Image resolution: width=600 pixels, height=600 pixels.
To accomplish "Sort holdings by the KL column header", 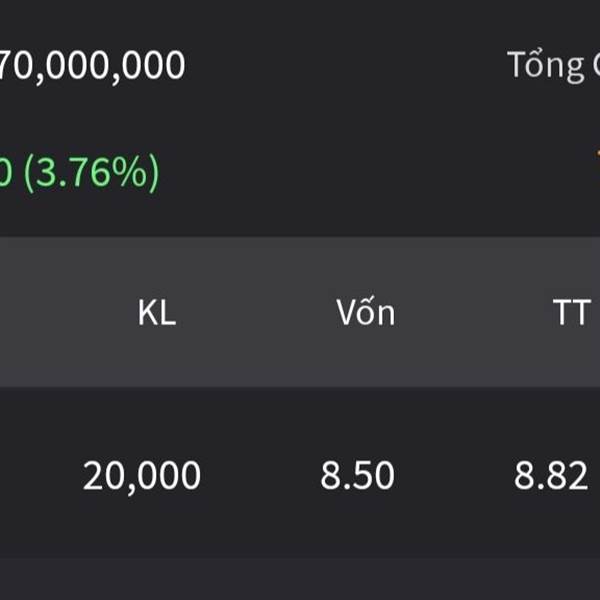I will [x=157, y=313].
